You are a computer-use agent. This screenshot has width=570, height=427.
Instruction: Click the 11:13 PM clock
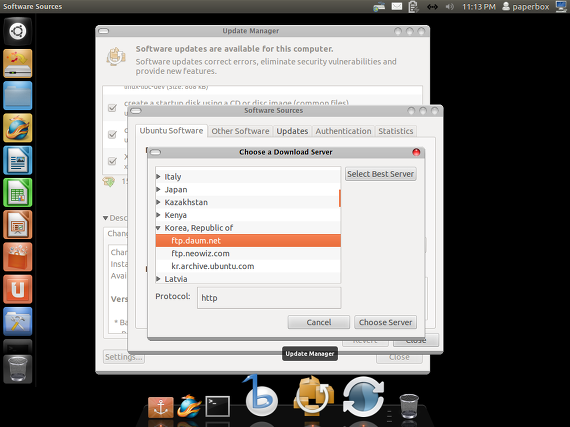point(479,7)
